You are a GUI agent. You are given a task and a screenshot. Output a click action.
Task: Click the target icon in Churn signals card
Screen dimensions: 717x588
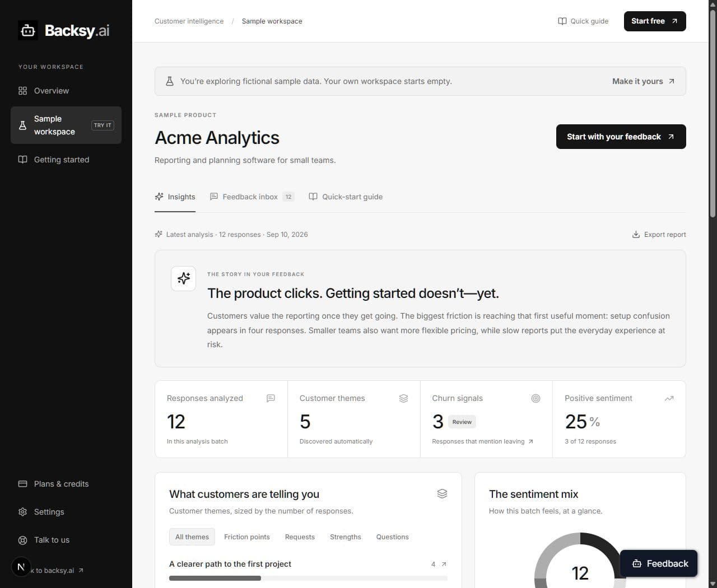(x=536, y=398)
